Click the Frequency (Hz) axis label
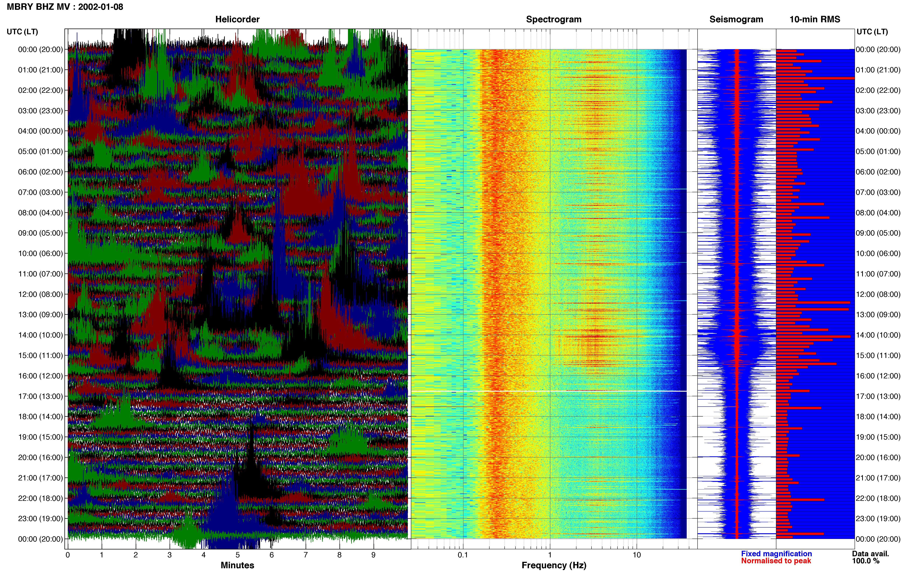 [x=554, y=565]
